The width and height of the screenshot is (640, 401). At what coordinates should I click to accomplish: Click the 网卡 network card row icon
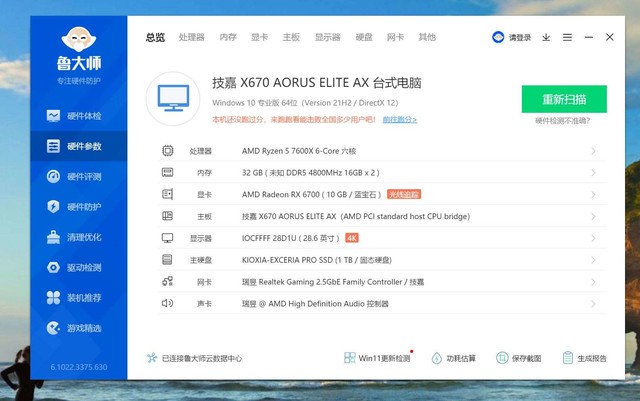tap(167, 281)
